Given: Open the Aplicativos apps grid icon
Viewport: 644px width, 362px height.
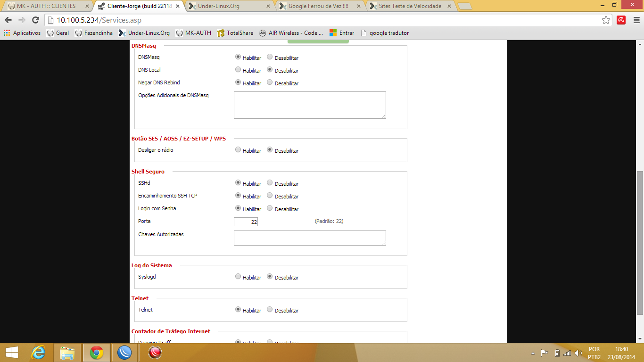Looking at the screenshot, I should 7,33.
